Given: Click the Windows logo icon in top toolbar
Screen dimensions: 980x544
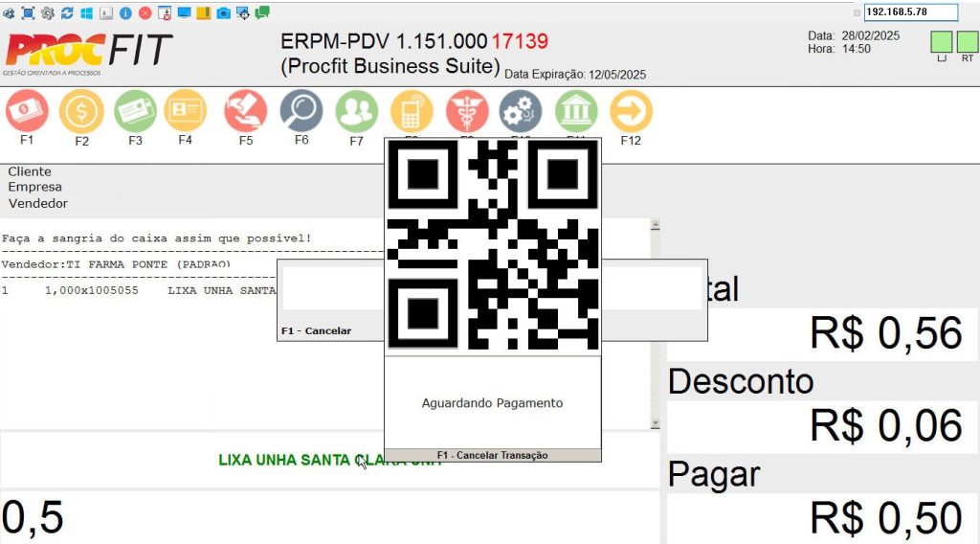Looking at the screenshot, I should pos(86,12).
